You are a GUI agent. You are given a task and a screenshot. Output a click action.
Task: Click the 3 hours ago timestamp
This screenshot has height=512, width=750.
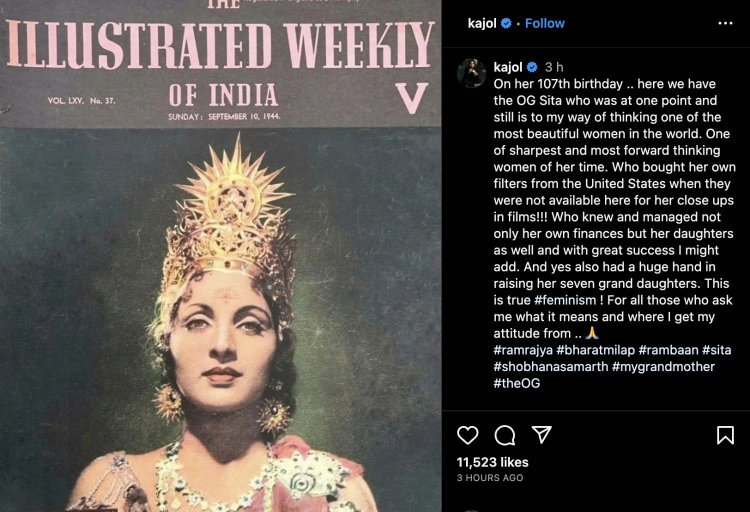490,478
